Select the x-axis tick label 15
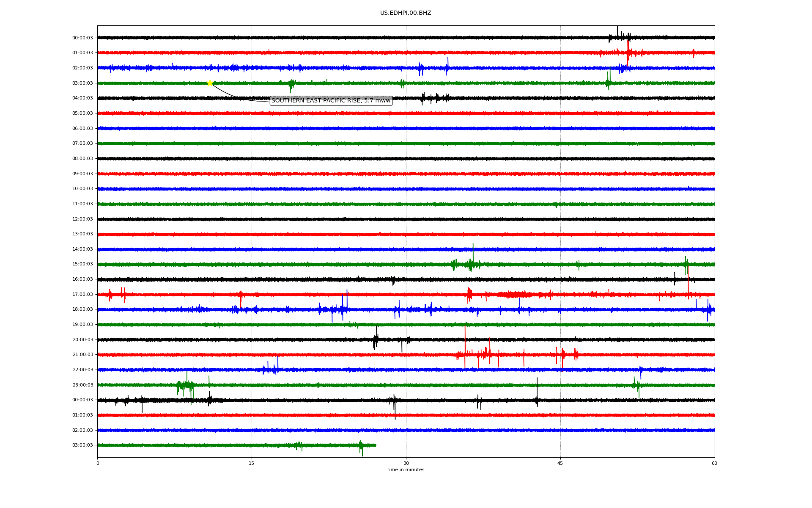The width and height of the screenshot is (812, 508). pos(252,463)
